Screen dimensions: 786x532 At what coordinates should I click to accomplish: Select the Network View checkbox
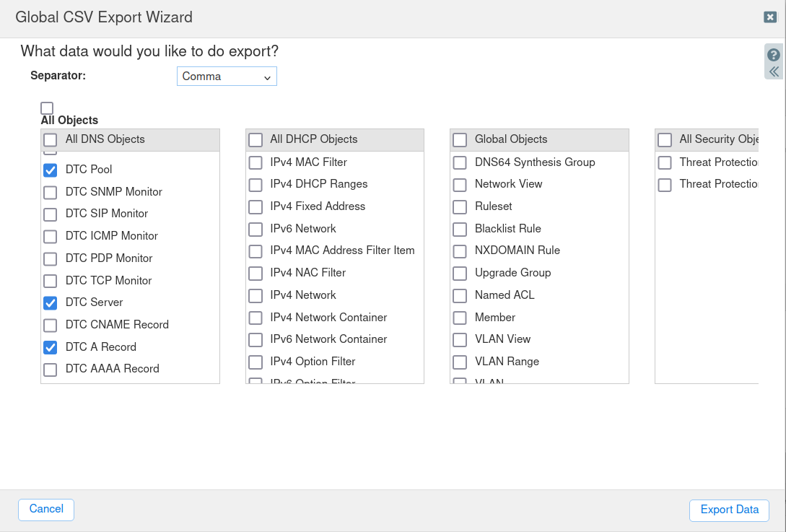(460, 185)
